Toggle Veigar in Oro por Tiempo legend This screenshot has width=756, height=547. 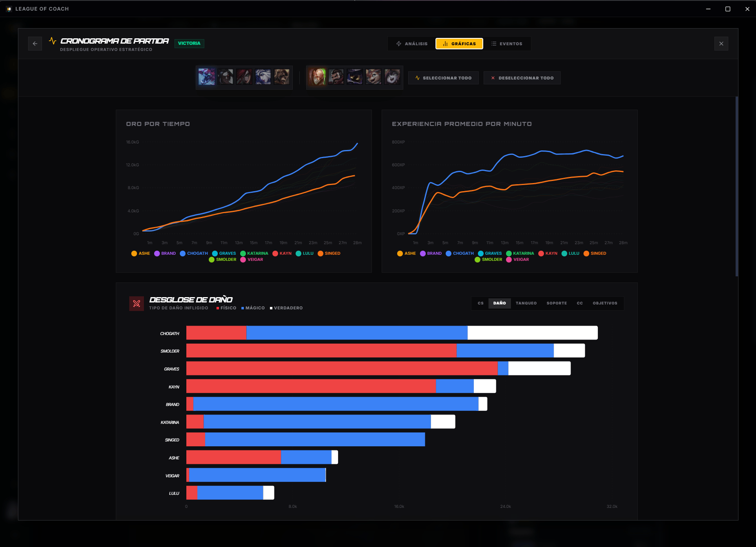pos(252,260)
